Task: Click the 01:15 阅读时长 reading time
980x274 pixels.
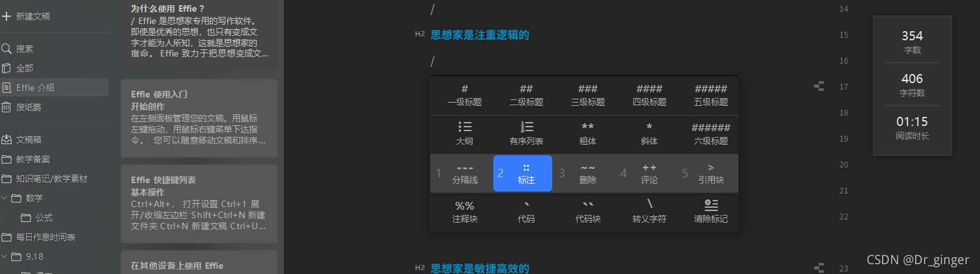Action: coord(912,128)
